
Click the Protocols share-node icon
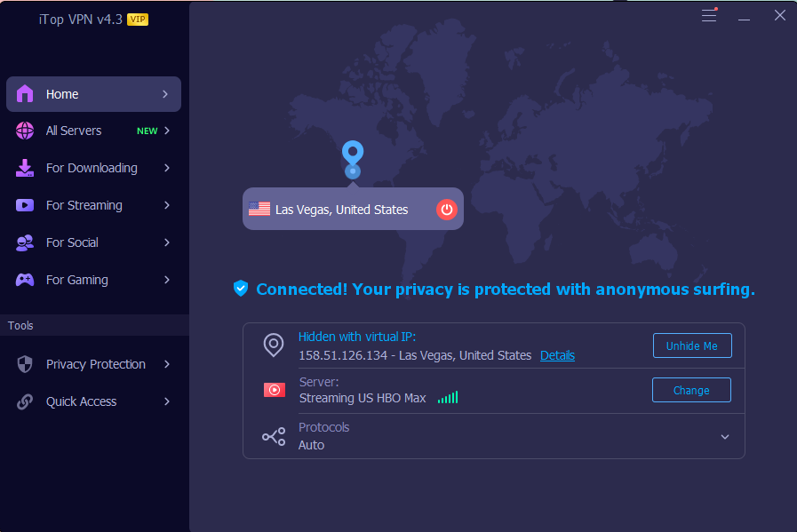pyautogui.click(x=274, y=436)
